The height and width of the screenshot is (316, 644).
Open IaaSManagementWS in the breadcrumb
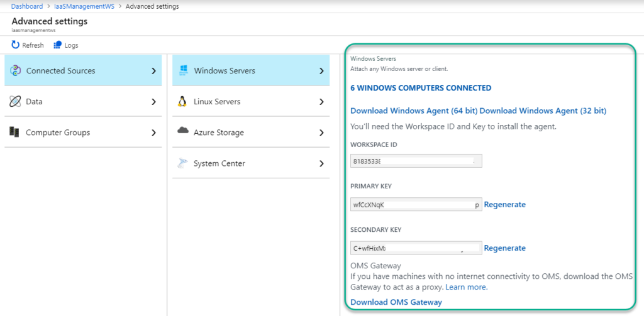(84, 6)
